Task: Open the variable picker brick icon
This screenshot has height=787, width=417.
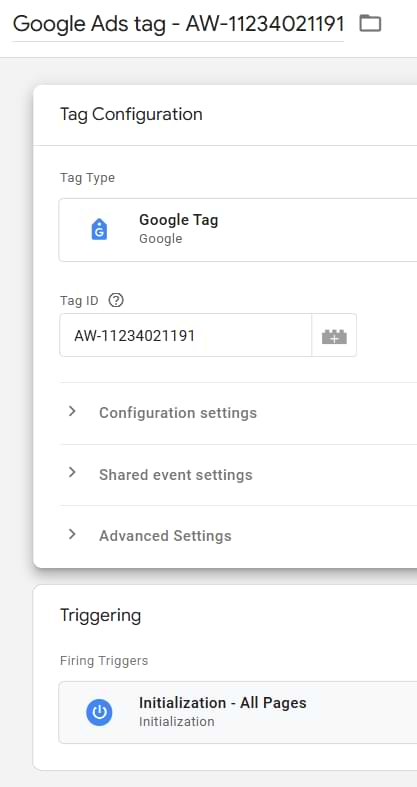Action: [x=334, y=335]
